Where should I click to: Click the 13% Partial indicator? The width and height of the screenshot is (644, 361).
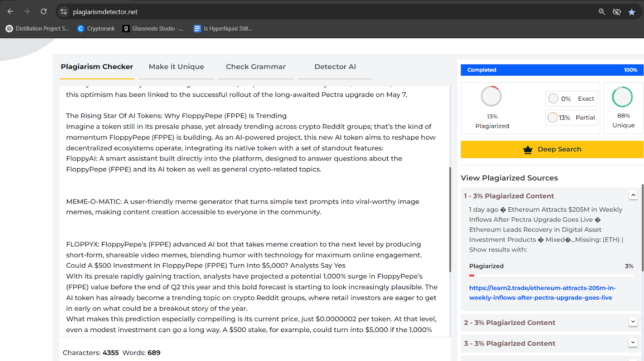click(x=571, y=118)
